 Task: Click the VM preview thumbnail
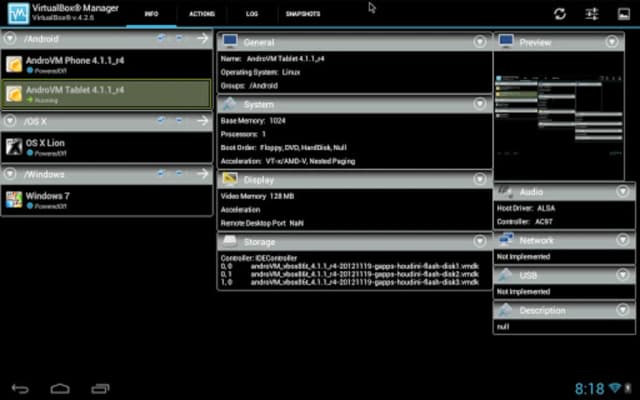click(x=559, y=116)
